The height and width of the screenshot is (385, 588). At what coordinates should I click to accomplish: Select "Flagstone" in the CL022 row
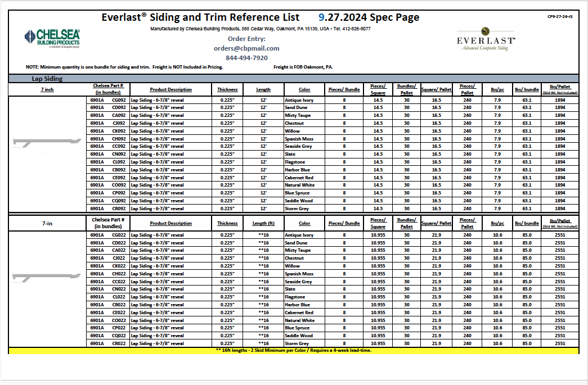(295, 297)
